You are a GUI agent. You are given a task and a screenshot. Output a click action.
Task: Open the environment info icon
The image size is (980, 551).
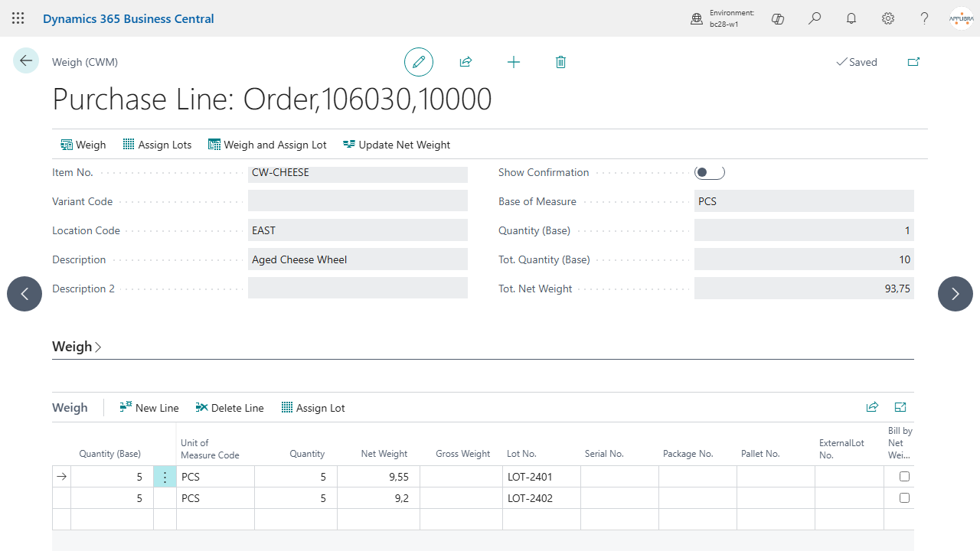coord(697,18)
